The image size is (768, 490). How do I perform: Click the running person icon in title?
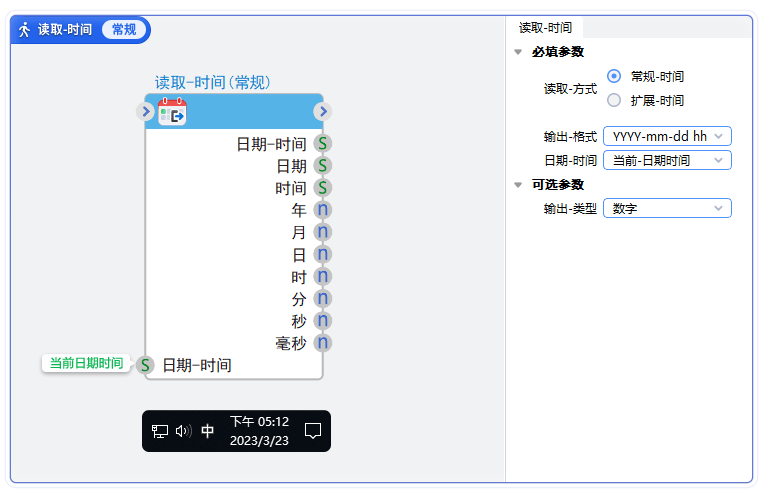pyautogui.click(x=25, y=30)
